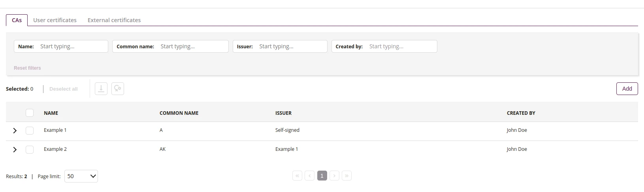This screenshot has height=192, width=644.
Task: Go to last page of results
Action: (x=346, y=176)
